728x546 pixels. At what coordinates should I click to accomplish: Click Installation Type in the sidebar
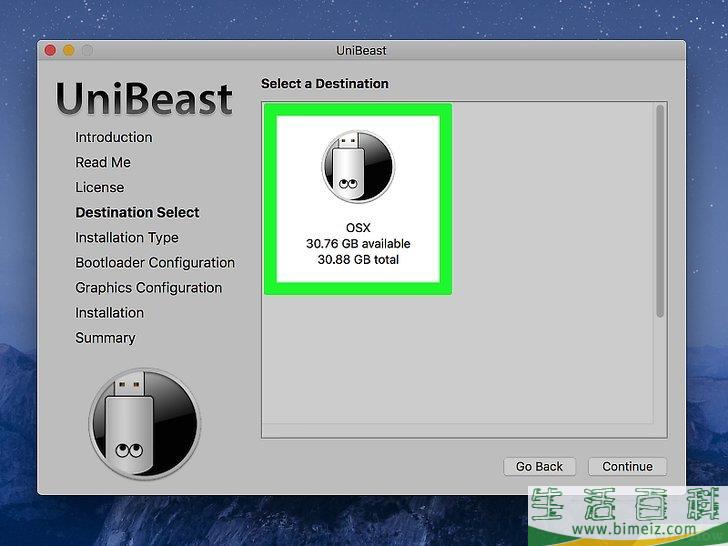click(x=127, y=238)
